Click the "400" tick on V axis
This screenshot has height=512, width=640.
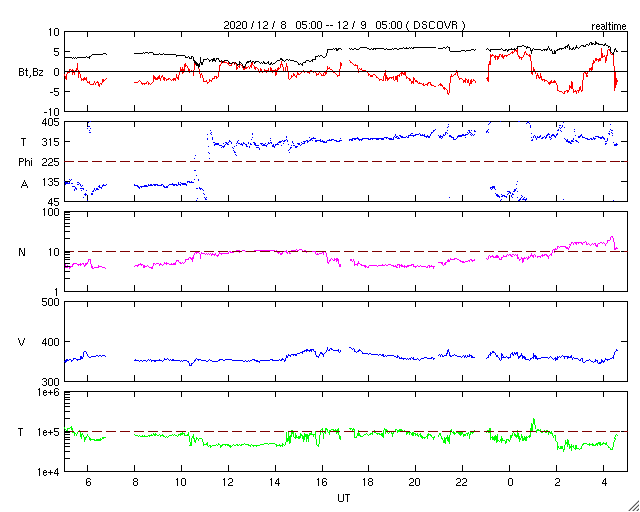(x=52, y=342)
